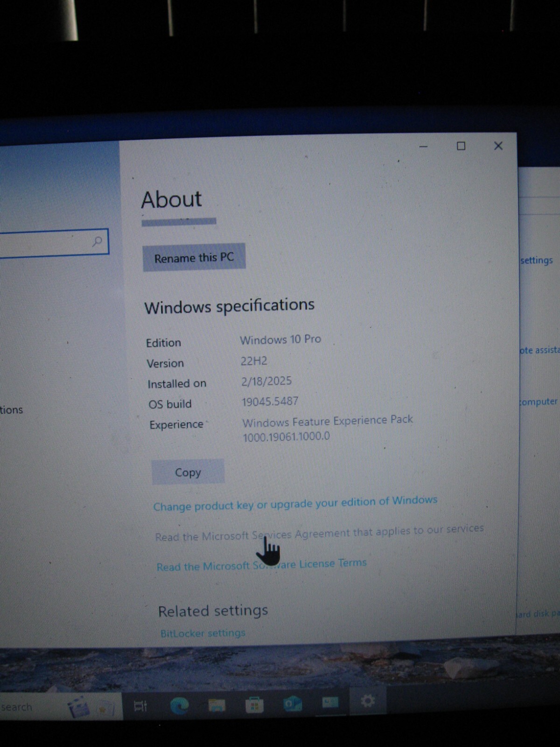Select the Settings gear taskbar icon

pyautogui.click(x=368, y=701)
